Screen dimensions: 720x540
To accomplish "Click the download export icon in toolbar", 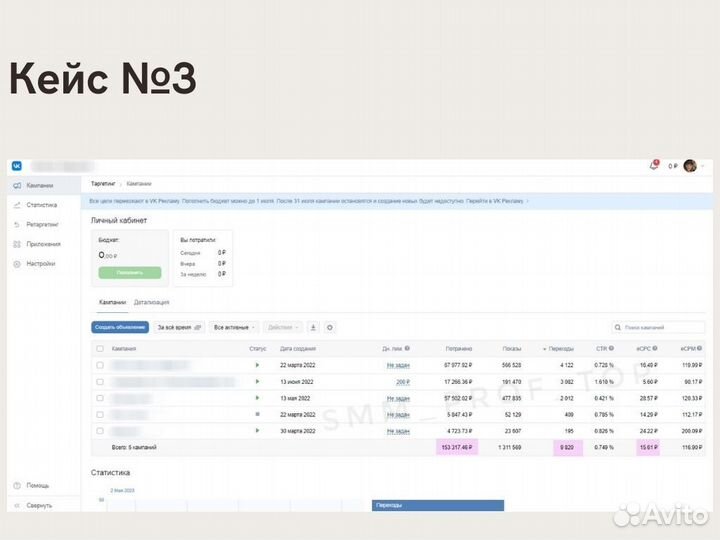I will pos(312,327).
